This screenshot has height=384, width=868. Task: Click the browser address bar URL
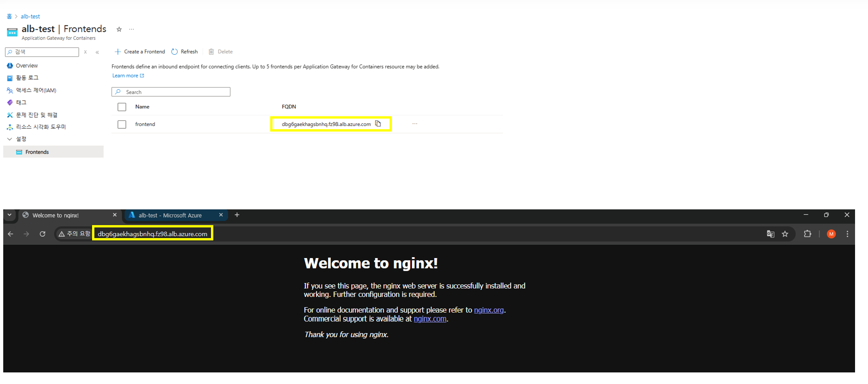coord(153,234)
